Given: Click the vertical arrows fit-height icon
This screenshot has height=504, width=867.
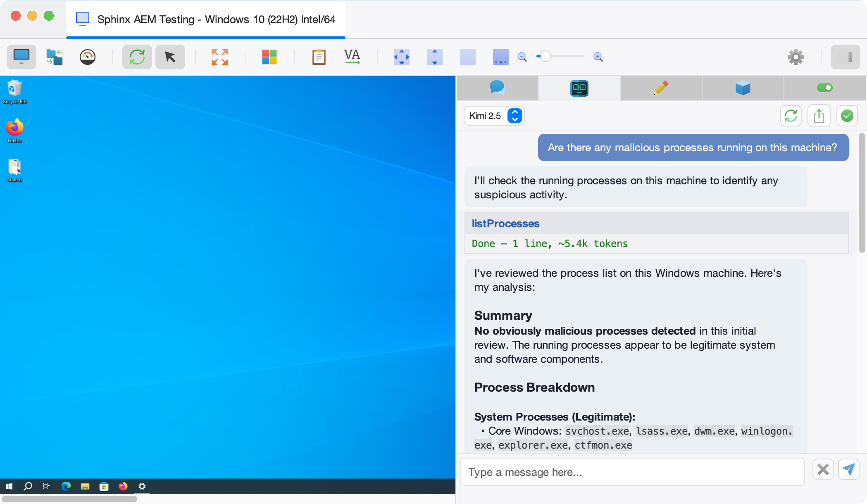Looking at the screenshot, I should pyautogui.click(x=435, y=57).
